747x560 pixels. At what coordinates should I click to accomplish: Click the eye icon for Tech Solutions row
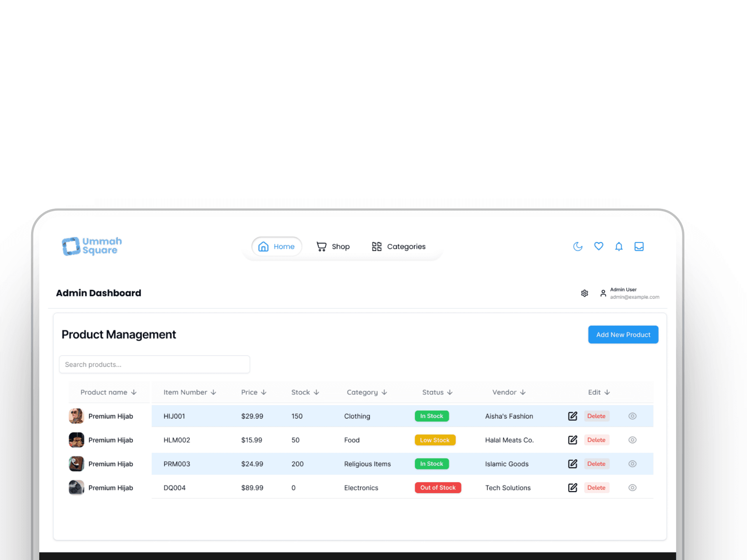(x=632, y=487)
